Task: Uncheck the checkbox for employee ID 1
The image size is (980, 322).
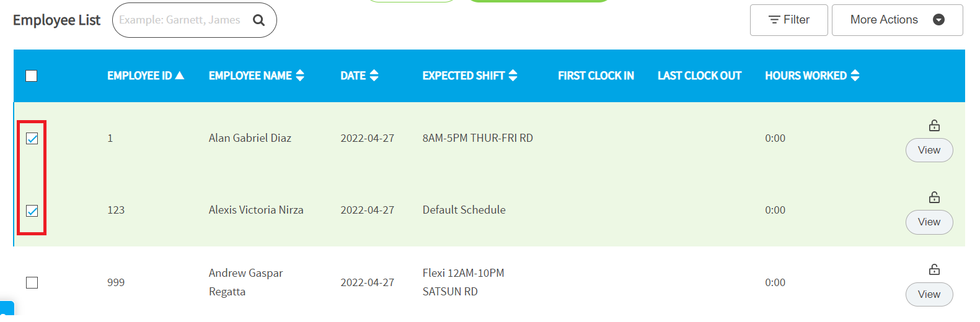Action: (32, 139)
